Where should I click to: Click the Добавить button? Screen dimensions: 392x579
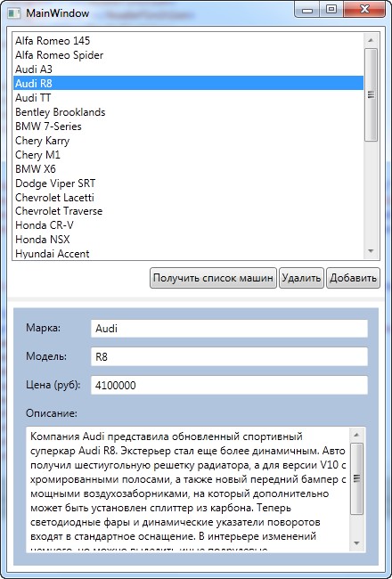(353, 278)
